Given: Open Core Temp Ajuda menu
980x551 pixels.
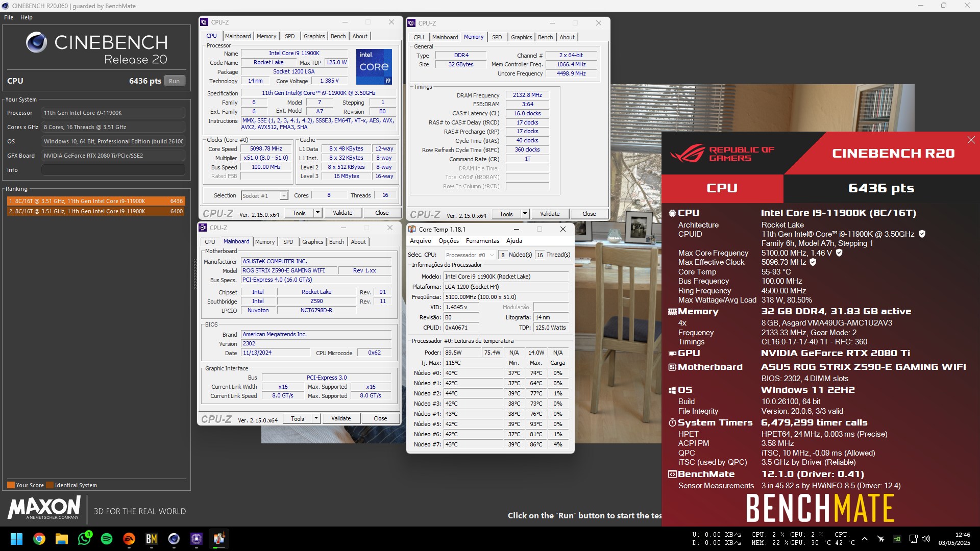Looking at the screenshot, I should coord(514,241).
